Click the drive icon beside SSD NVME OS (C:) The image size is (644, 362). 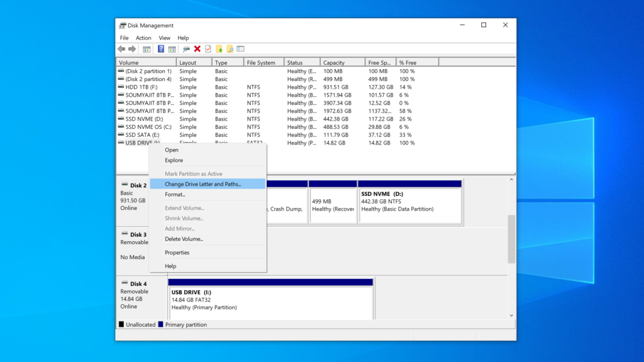(121, 127)
